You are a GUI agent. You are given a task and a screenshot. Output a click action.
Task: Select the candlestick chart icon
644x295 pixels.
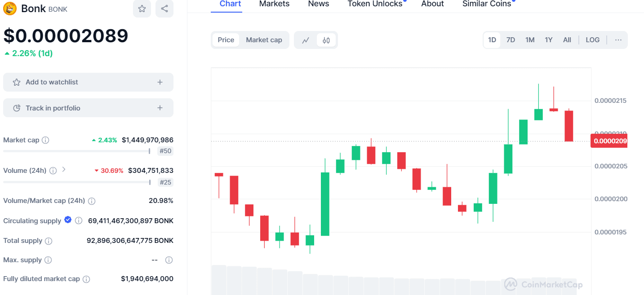pos(325,40)
